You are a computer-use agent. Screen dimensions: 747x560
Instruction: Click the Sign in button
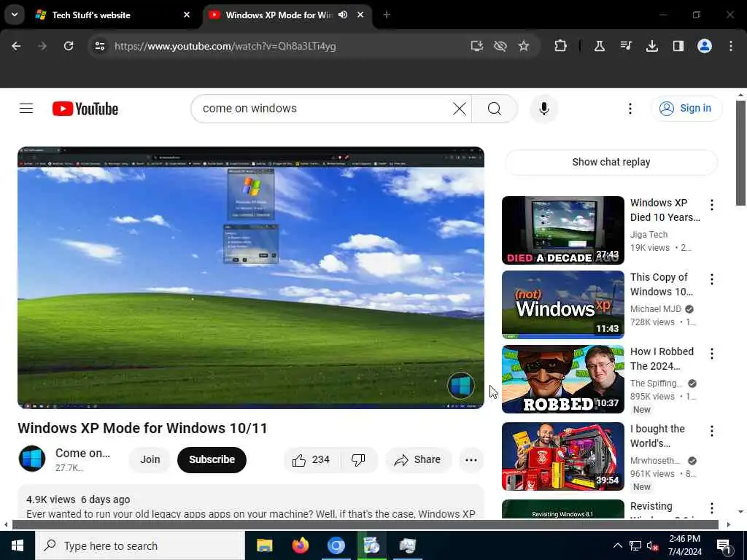coord(686,109)
